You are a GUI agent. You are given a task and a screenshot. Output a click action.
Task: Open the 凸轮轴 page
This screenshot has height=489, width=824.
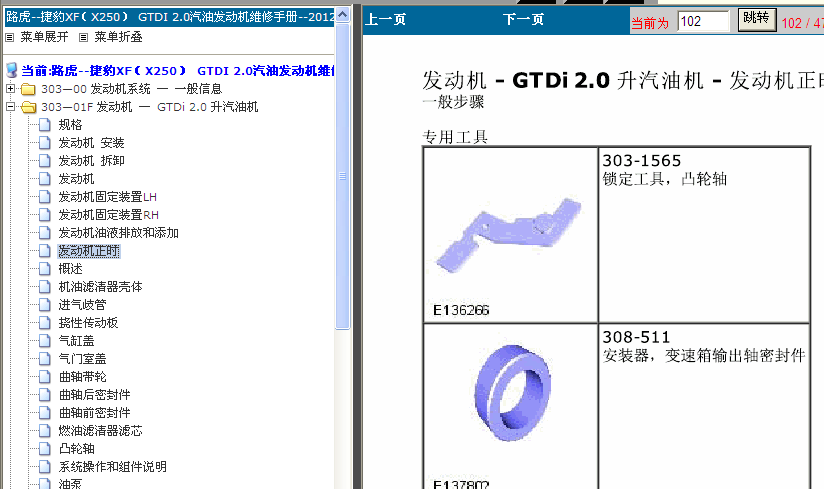(x=76, y=449)
